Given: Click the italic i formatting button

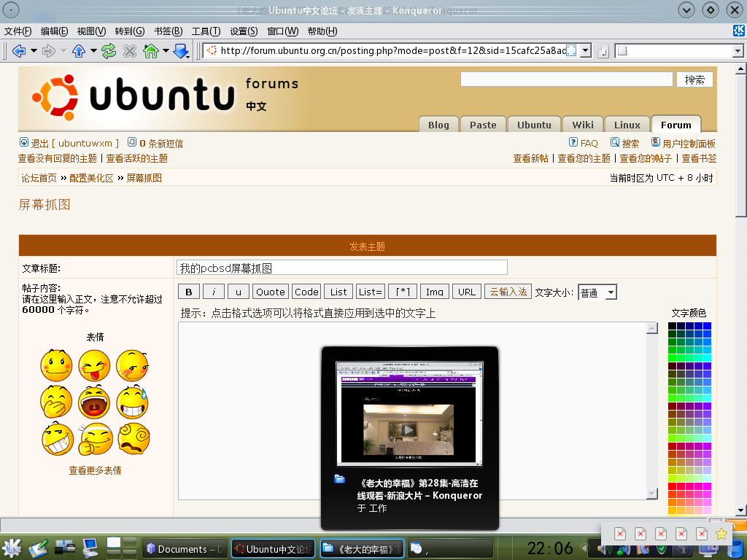Looking at the screenshot, I should pyautogui.click(x=214, y=292).
